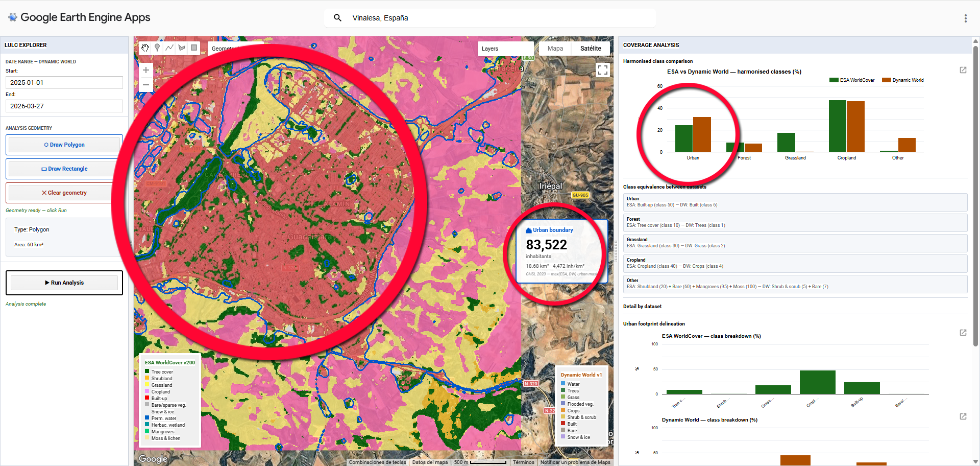980x466 pixels.
Task: Select the hand pan tool on map
Action: 145,48
